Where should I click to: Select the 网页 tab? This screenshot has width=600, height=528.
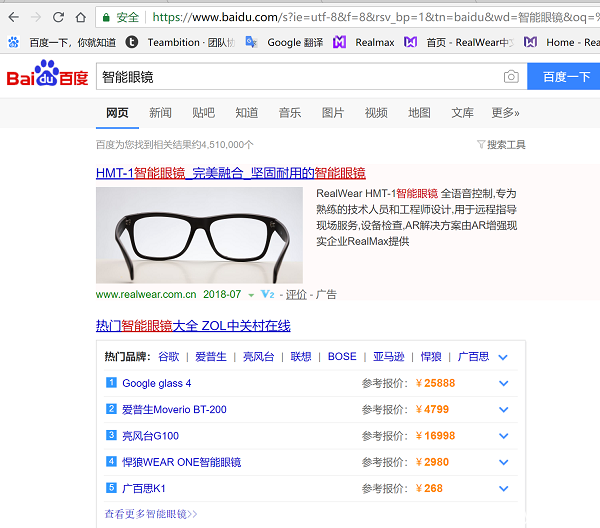click(117, 113)
